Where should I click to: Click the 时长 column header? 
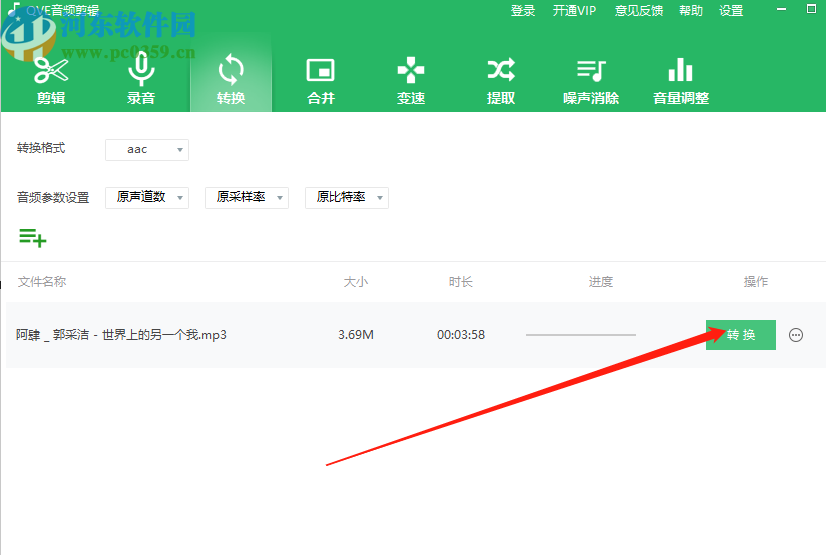point(461,282)
